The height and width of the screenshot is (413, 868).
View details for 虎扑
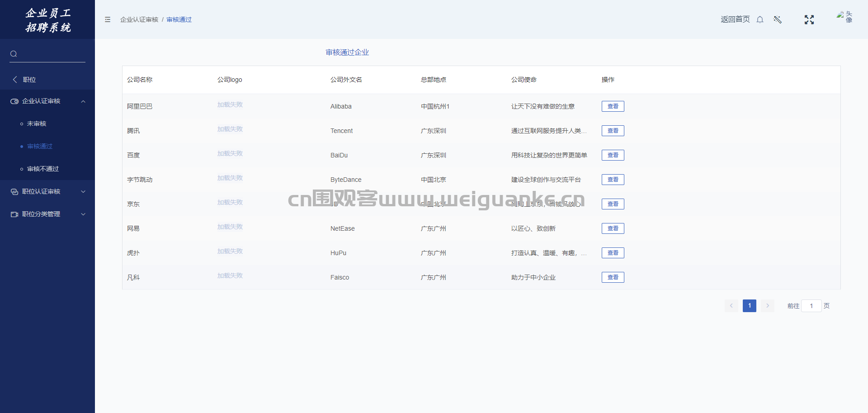pyautogui.click(x=613, y=253)
